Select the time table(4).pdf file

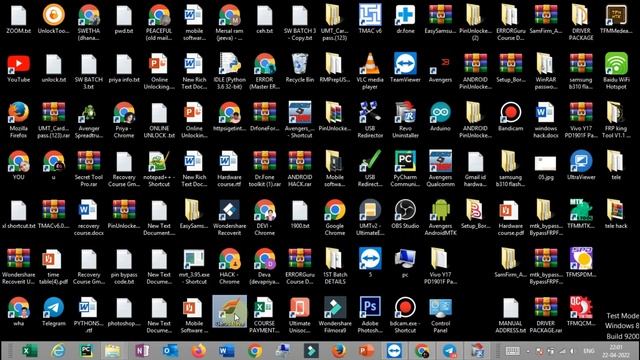(x=53, y=267)
